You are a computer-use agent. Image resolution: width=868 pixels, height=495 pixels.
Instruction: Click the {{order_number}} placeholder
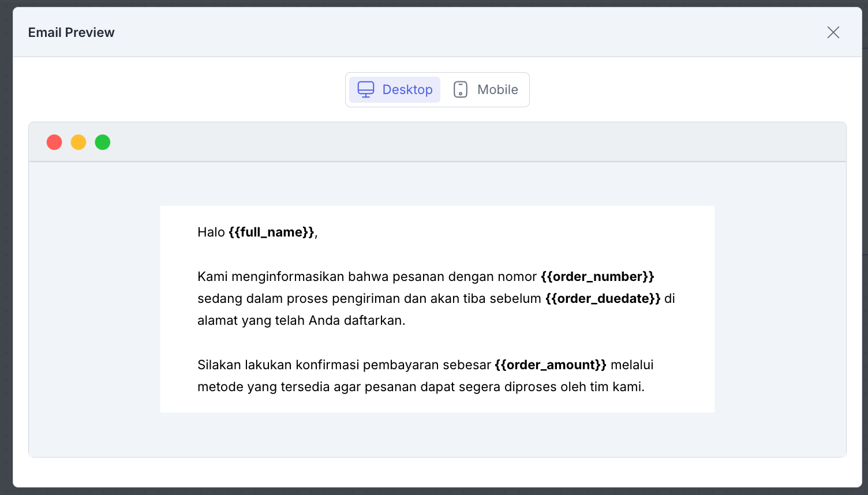pos(597,276)
